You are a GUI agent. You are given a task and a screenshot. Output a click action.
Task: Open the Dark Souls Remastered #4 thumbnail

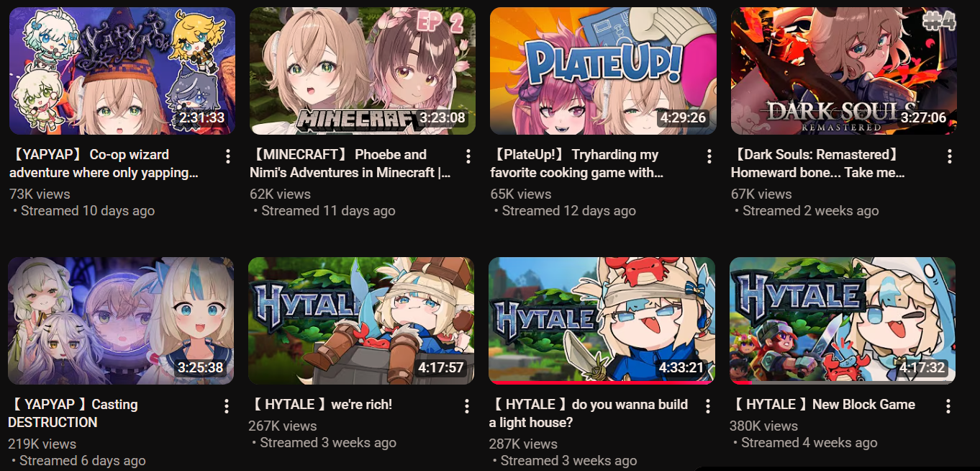844,71
